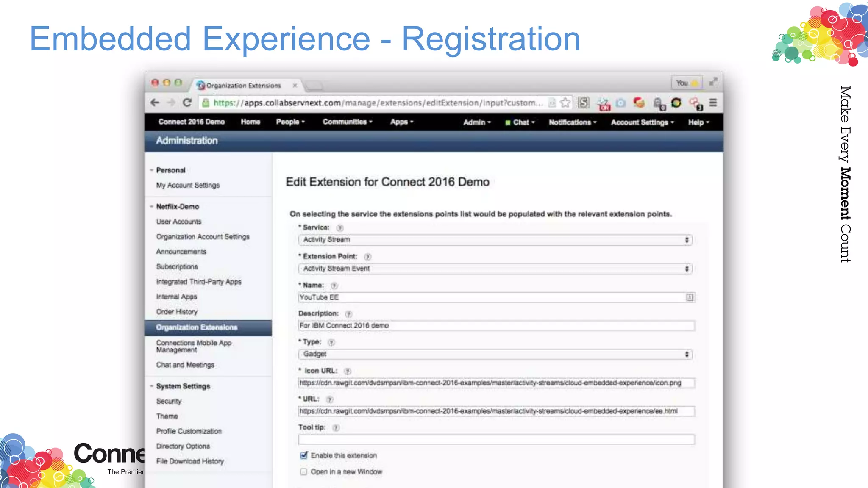Viewport: 868px width, 488px height.
Task: Open Theme settings
Action: (x=167, y=416)
